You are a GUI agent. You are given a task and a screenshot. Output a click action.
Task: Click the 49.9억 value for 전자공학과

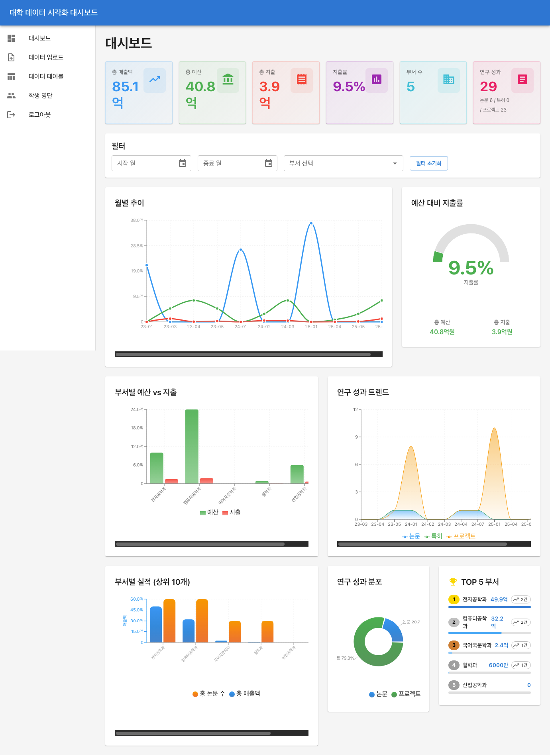click(499, 599)
